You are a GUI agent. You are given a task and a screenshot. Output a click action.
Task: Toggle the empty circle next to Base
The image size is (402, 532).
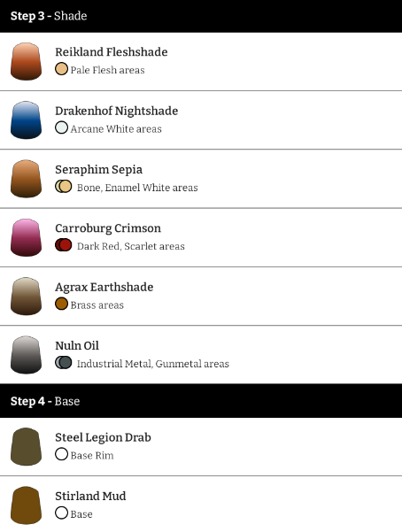[x=61, y=513]
